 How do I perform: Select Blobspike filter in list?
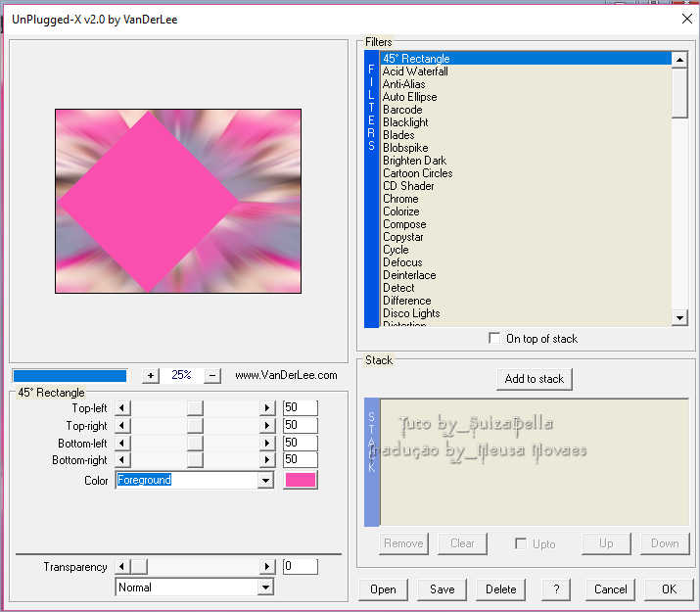(526, 148)
